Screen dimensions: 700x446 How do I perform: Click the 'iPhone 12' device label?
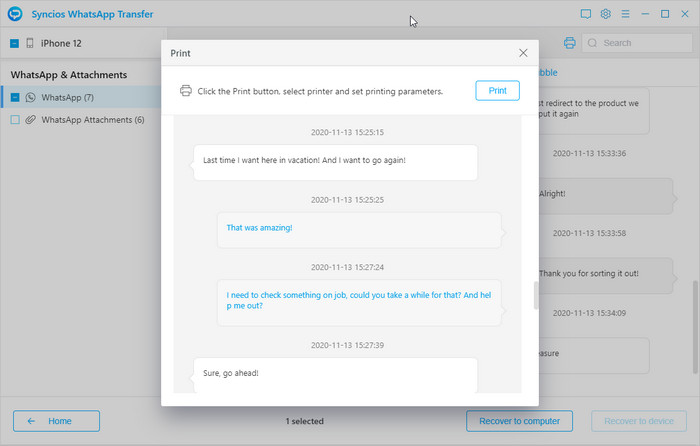click(61, 43)
